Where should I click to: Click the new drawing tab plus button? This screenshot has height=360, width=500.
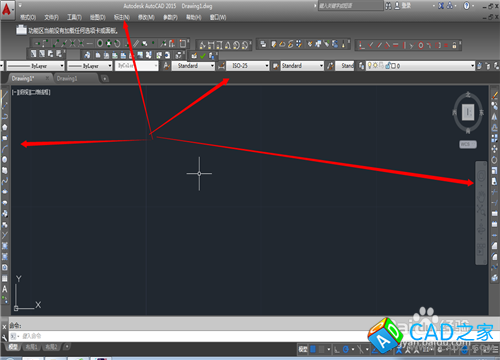point(105,79)
